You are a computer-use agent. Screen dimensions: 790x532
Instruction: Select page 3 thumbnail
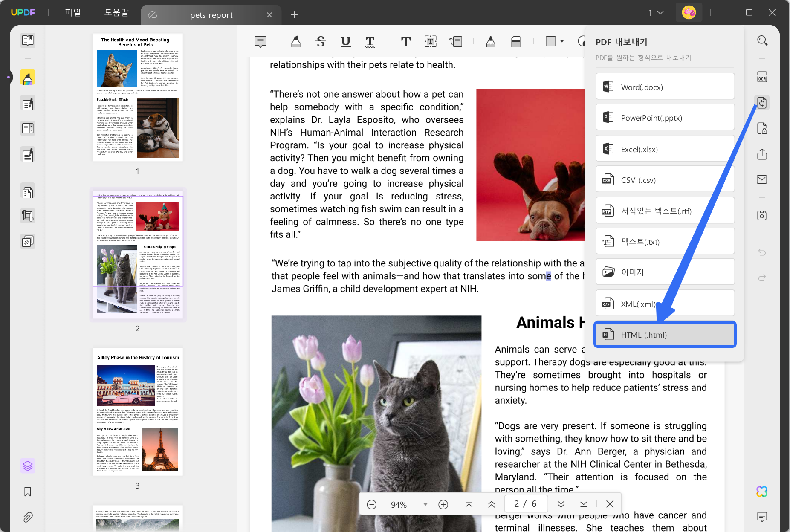coord(138,411)
